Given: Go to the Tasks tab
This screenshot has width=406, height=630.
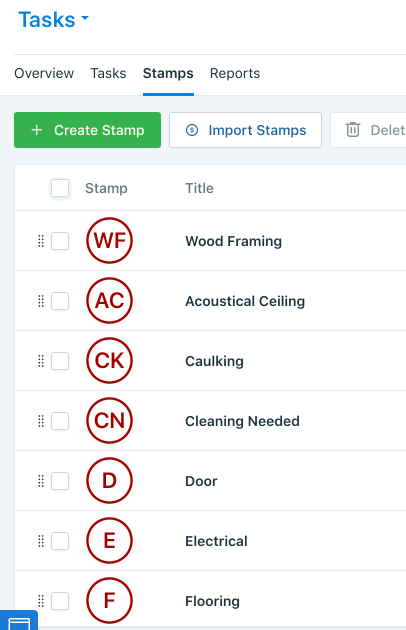Looking at the screenshot, I should pos(108,73).
